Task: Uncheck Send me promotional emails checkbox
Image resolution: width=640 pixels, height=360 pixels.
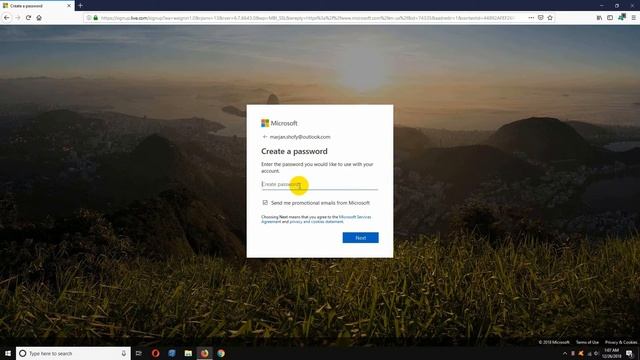Action: coord(265,202)
